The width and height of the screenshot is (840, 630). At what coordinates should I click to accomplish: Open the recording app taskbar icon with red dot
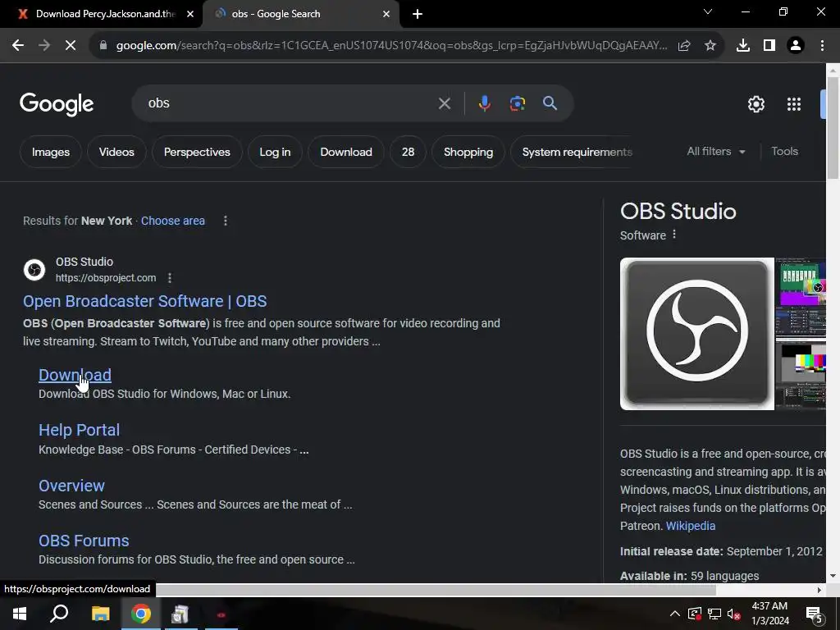[x=221, y=614]
